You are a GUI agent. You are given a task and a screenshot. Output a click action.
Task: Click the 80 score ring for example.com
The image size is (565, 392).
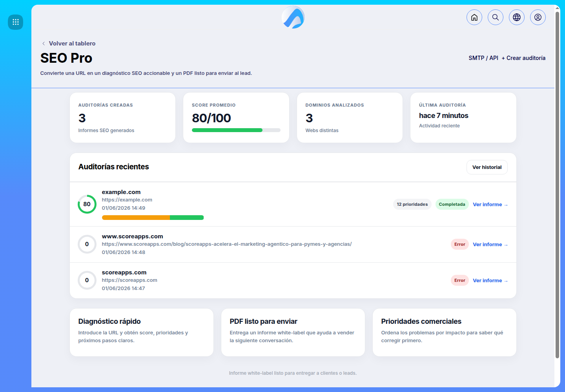pos(87,204)
